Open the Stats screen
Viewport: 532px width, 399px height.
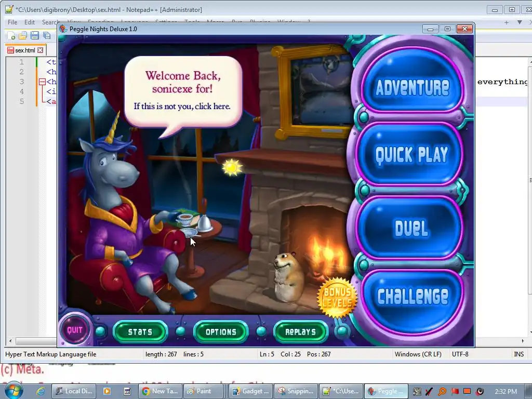140,331
